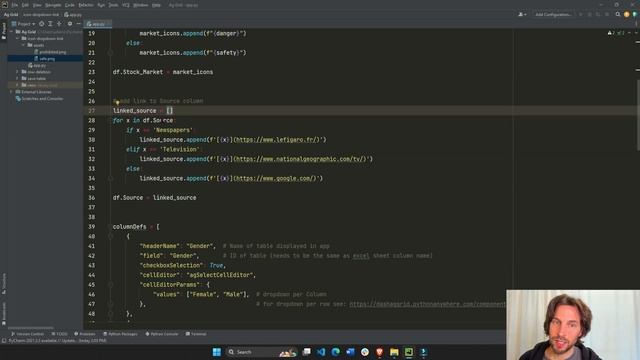This screenshot has width=640, height=360.
Task: Open the Code menu
Action: point(70,5)
